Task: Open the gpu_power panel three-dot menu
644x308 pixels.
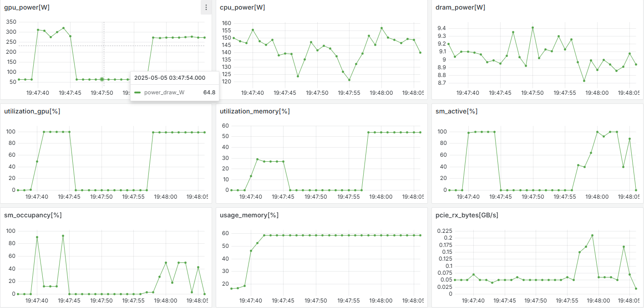Action: (206, 7)
